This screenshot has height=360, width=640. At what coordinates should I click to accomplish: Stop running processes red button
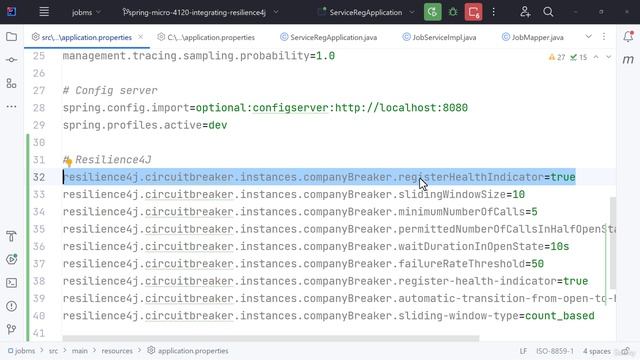[473, 12]
